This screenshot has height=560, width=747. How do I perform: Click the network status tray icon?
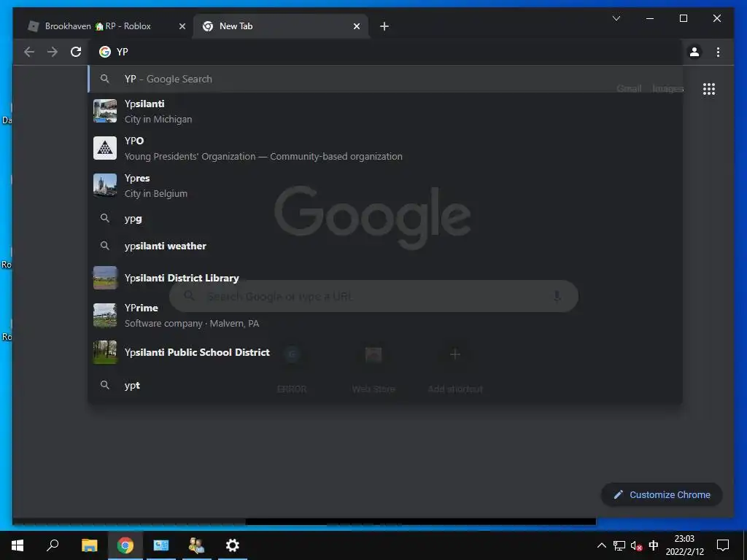coord(619,545)
